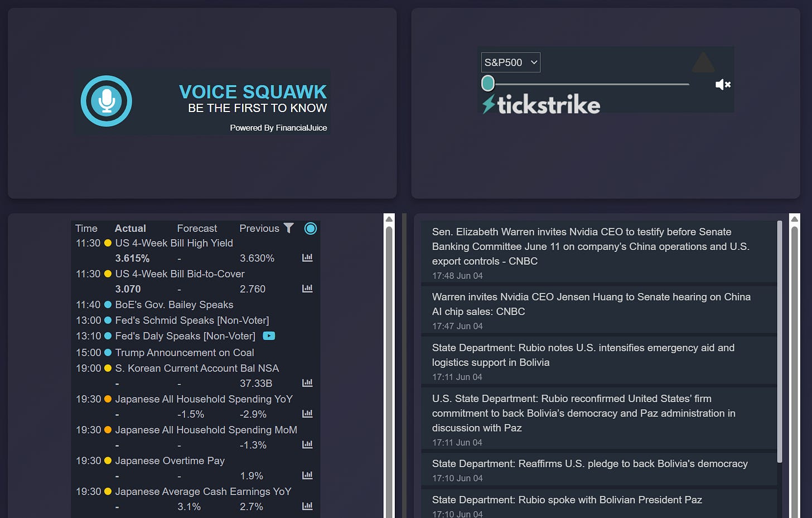Click Japanese Overtime Pay event name

tap(170, 461)
